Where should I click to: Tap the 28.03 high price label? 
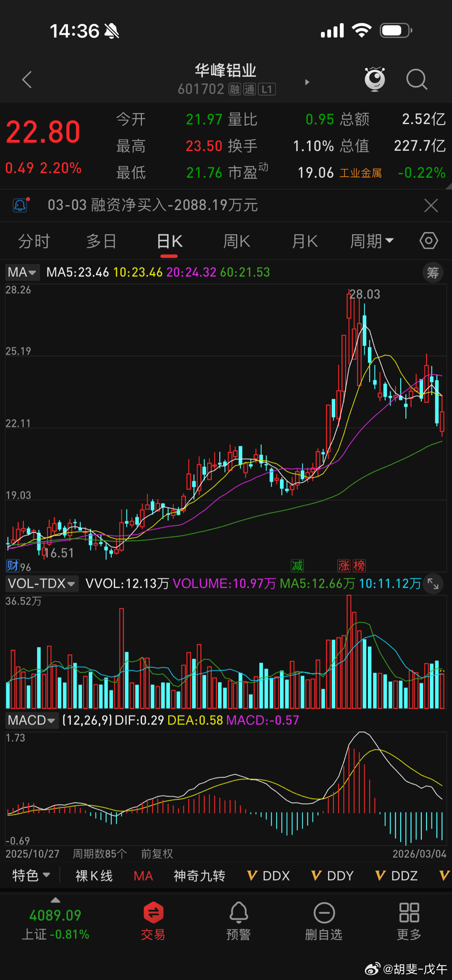tap(365, 294)
